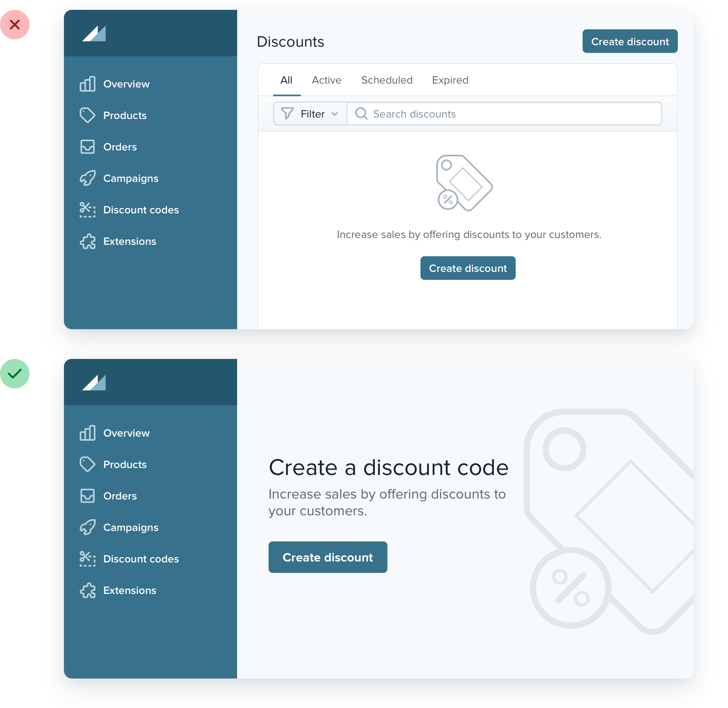Click the Discount codes scissors icon in top sidebar
Image resolution: width=728 pixels, height=708 pixels.
[x=88, y=210]
